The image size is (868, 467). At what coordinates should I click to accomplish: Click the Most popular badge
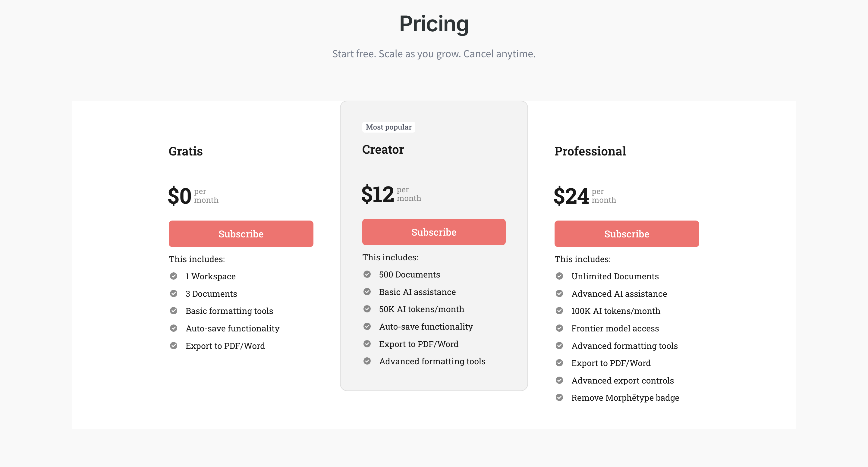tap(388, 127)
